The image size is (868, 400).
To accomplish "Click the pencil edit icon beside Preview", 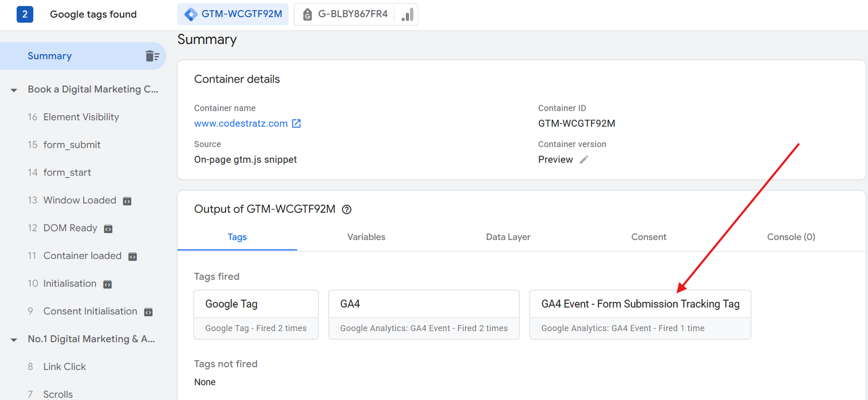I will (584, 160).
